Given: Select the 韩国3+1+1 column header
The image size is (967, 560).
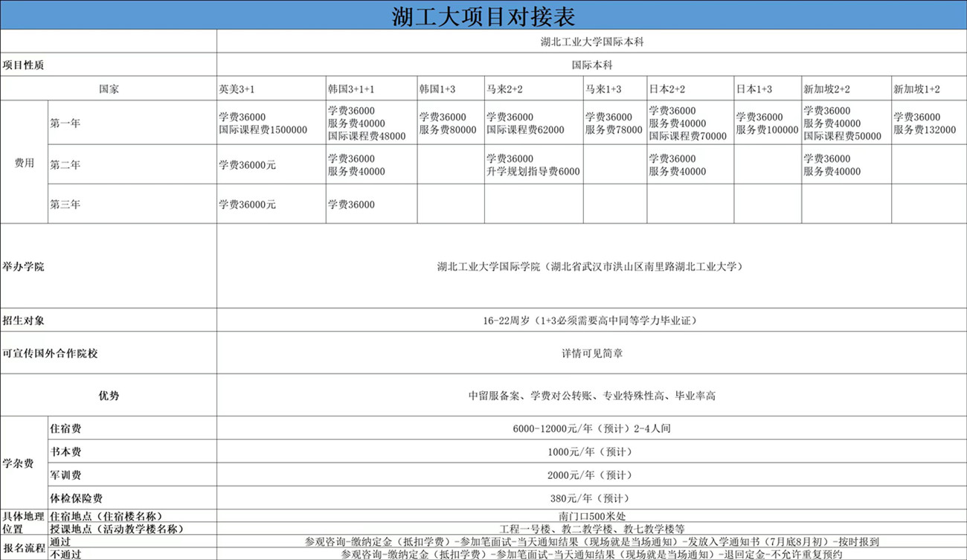Looking at the screenshot, I should click(x=371, y=88).
